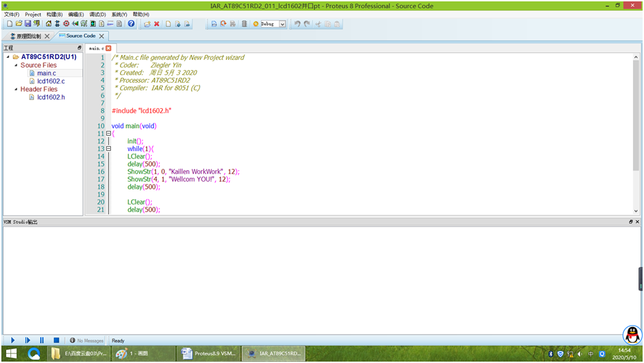Open the 百度云盘 folder taskbar item
Image resolution: width=644 pixels, height=363 pixels.
pos(79,353)
